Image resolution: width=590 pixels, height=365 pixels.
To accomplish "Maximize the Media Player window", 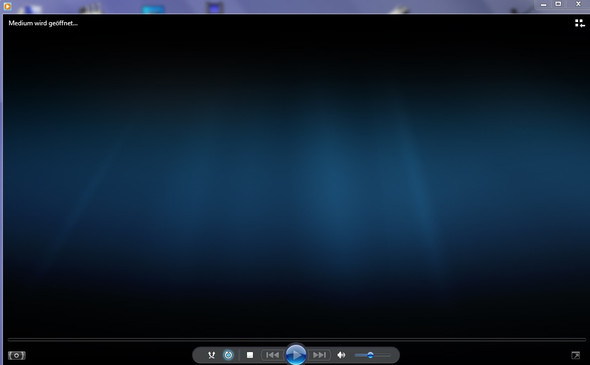I will coord(558,5).
